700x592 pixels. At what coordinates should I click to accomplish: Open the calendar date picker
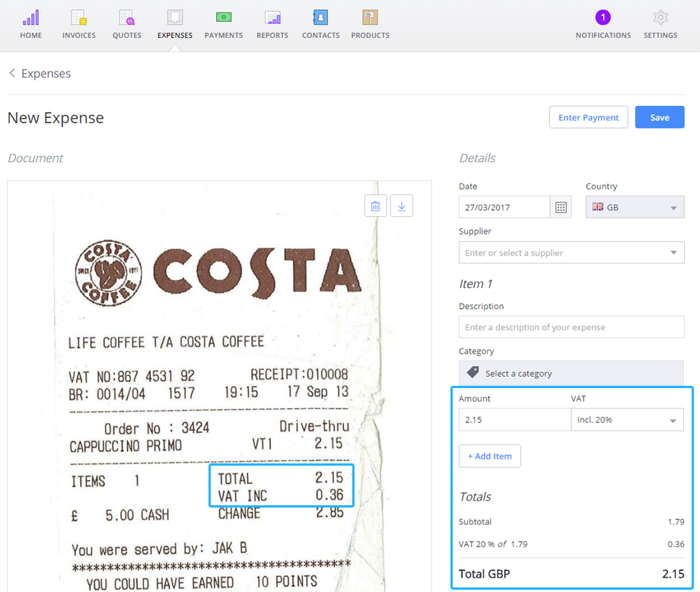click(x=561, y=207)
